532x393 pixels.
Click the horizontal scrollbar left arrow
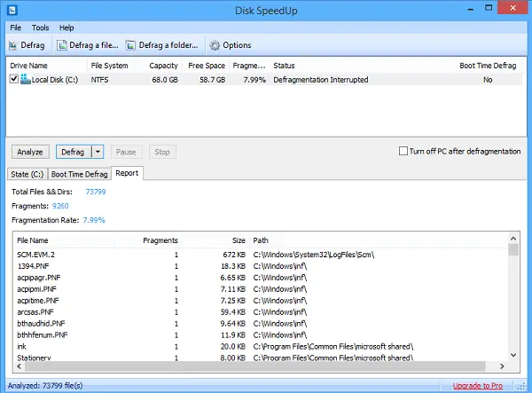(19, 366)
